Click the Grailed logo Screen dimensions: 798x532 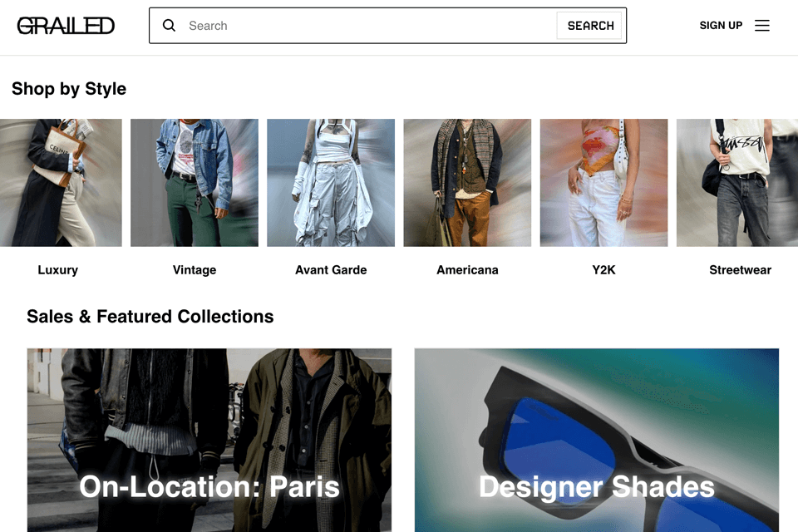click(x=66, y=26)
